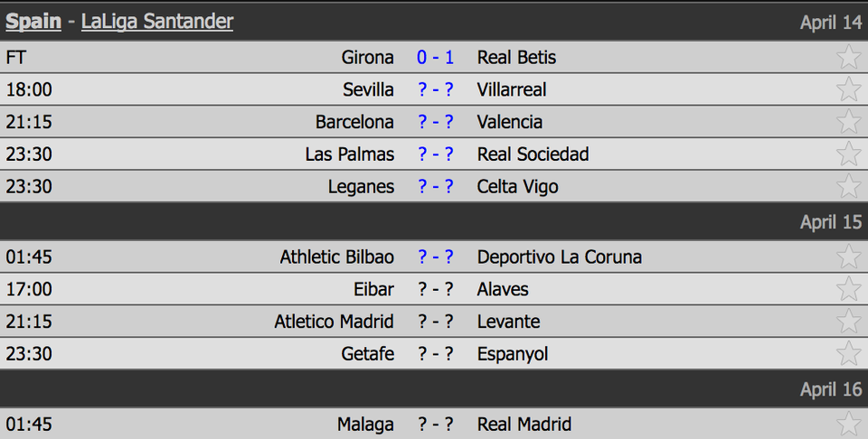Select the Athletic Bilbao score placeholder

pos(435,257)
